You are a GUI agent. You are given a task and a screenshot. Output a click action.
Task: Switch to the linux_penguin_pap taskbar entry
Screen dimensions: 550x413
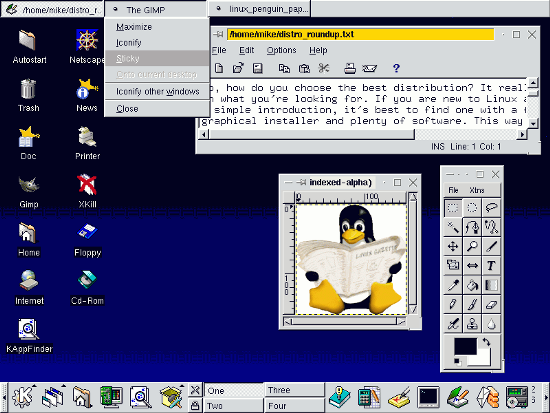click(x=260, y=9)
